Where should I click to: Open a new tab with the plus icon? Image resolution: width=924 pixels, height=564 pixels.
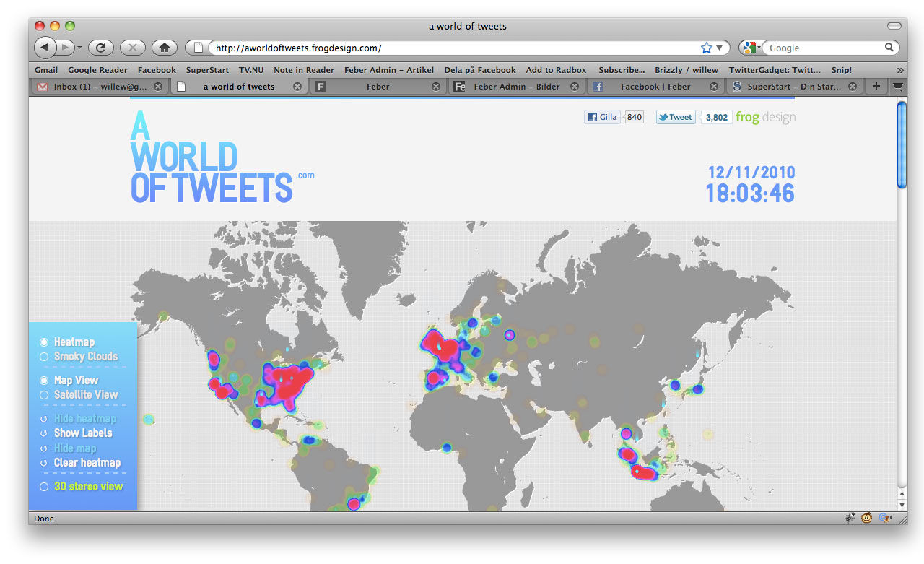point(876,86)
